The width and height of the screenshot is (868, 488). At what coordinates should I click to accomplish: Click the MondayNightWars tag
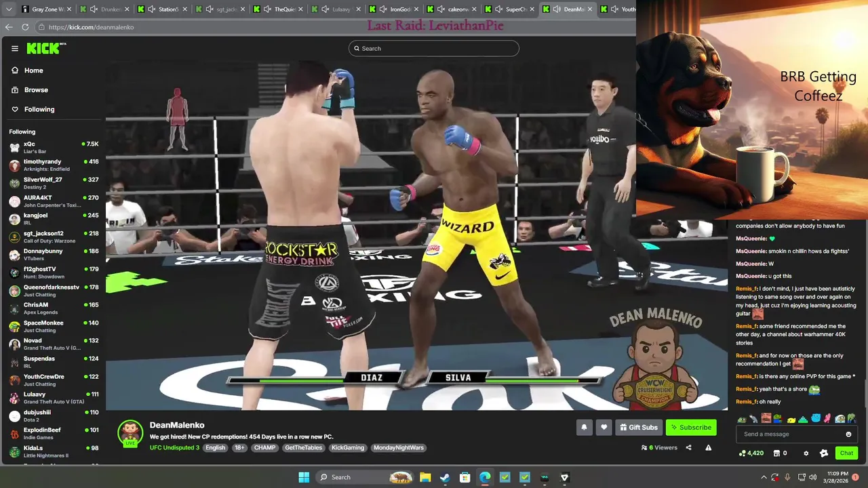pos(399,447)
